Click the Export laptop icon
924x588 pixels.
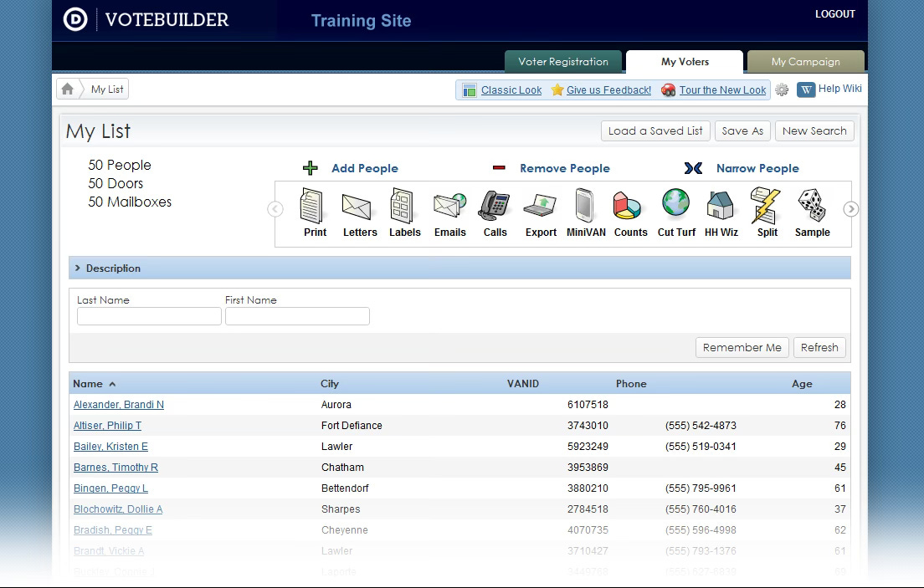point(540,206)
